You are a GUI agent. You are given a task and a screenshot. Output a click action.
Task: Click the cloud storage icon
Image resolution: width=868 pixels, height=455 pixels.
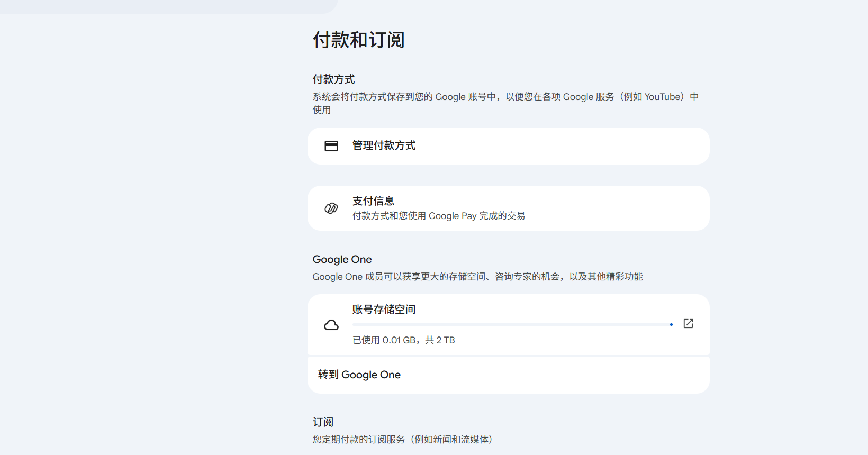[x=331, y=325]
